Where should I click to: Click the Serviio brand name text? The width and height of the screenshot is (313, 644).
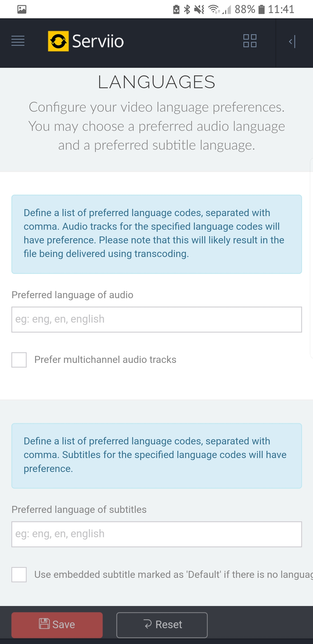click(x=98, y=41)
